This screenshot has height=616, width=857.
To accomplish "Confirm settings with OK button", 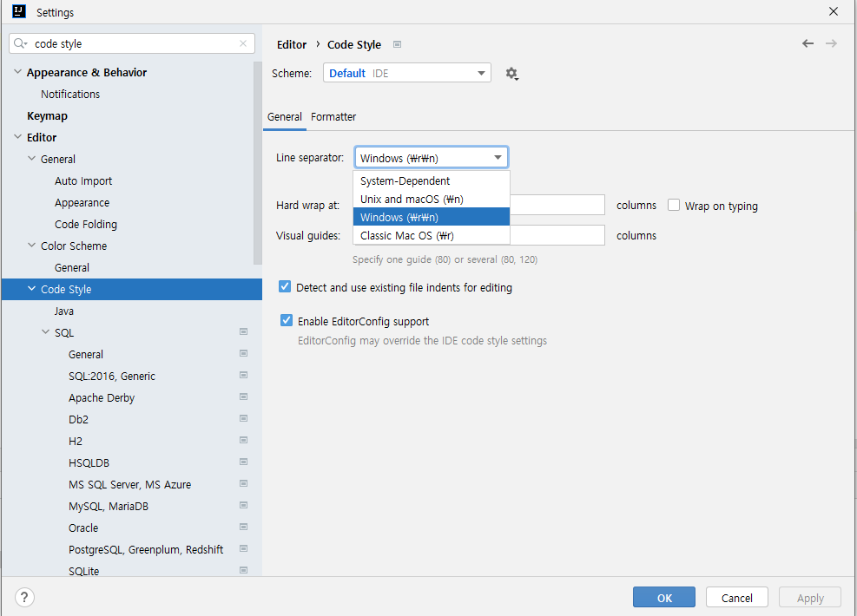I will coord(664,598).
